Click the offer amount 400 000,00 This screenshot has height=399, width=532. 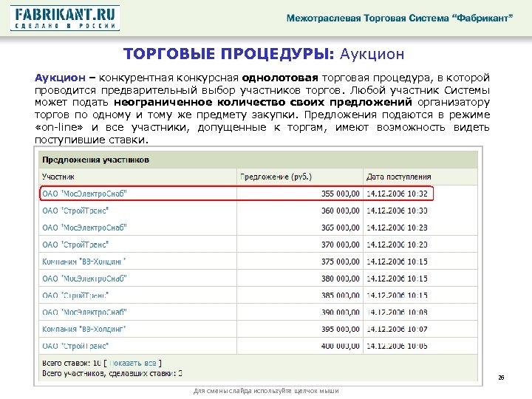tap(341, 346)
